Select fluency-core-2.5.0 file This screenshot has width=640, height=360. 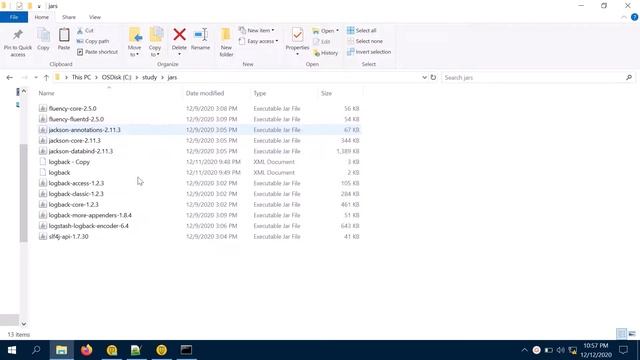tap(199, 109)
